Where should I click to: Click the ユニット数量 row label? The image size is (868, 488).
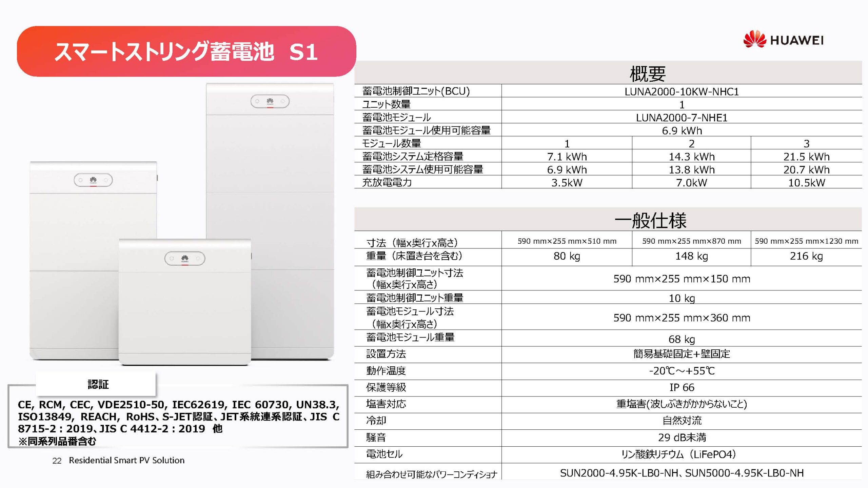[x=386, y=104]
